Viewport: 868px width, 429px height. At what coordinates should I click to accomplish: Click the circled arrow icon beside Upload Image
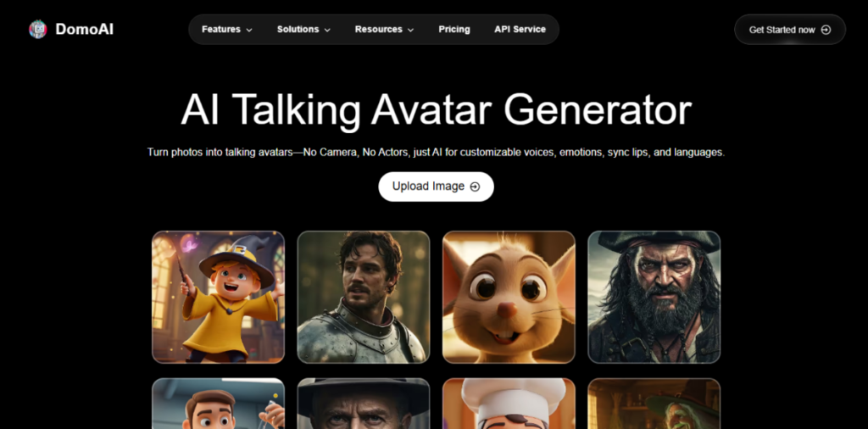(475, 187)
